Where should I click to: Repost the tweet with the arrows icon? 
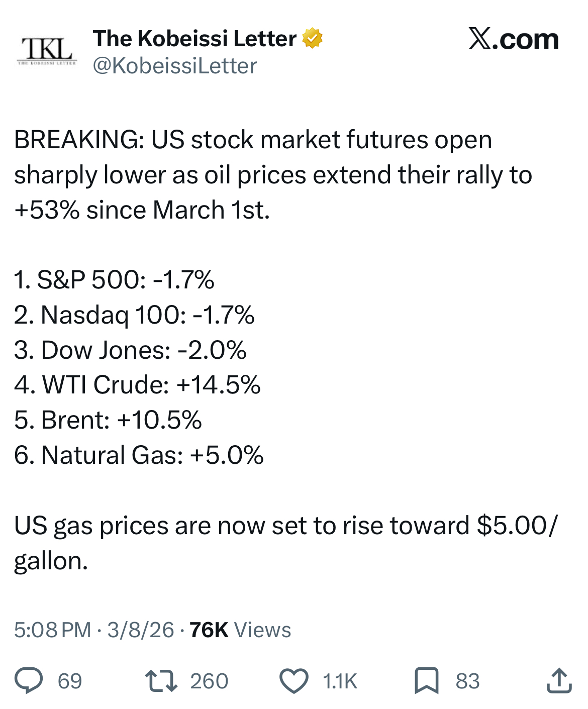click(x=161, y=680)
